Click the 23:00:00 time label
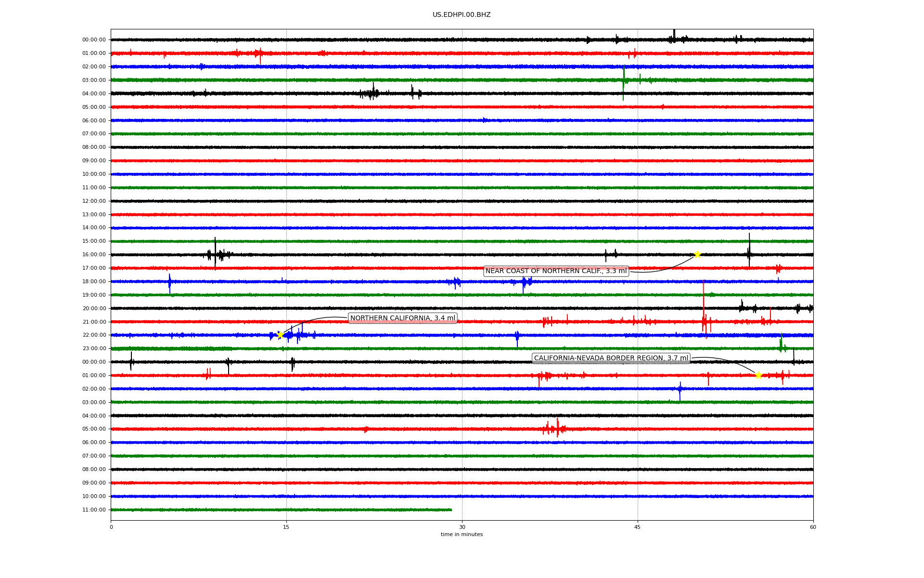Viewport: 924px width, 578px height. coord(94,348)
